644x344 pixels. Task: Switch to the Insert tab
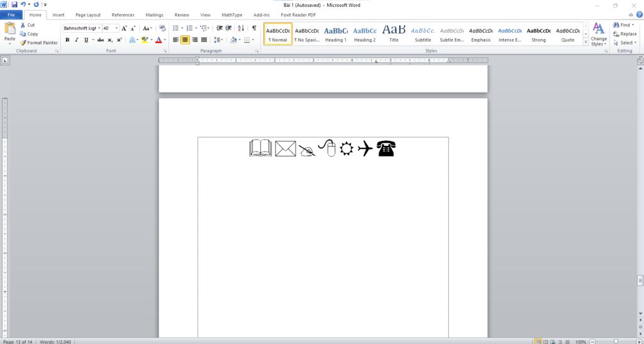point(58,14)
